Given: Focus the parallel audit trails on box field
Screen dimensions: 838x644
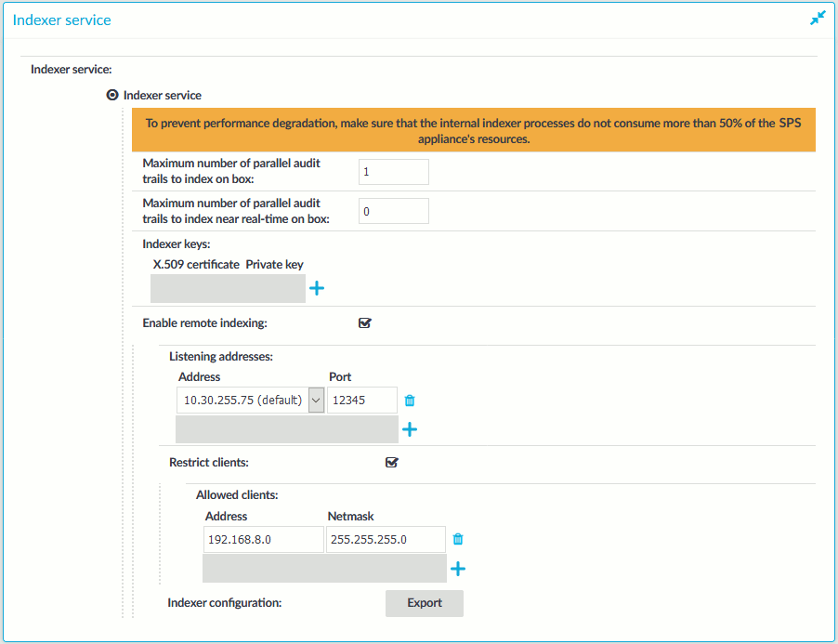Looking at the screenshot, I should (394, 172).
